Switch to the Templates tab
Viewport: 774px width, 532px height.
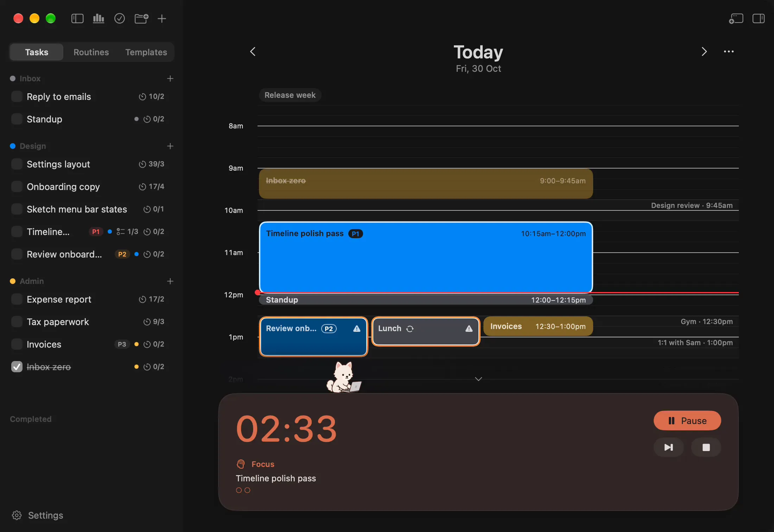click(x=146, y=52)
